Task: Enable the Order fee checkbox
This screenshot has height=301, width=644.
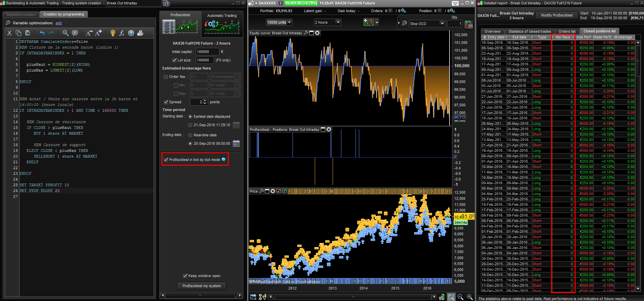Action: coord(166,77)
